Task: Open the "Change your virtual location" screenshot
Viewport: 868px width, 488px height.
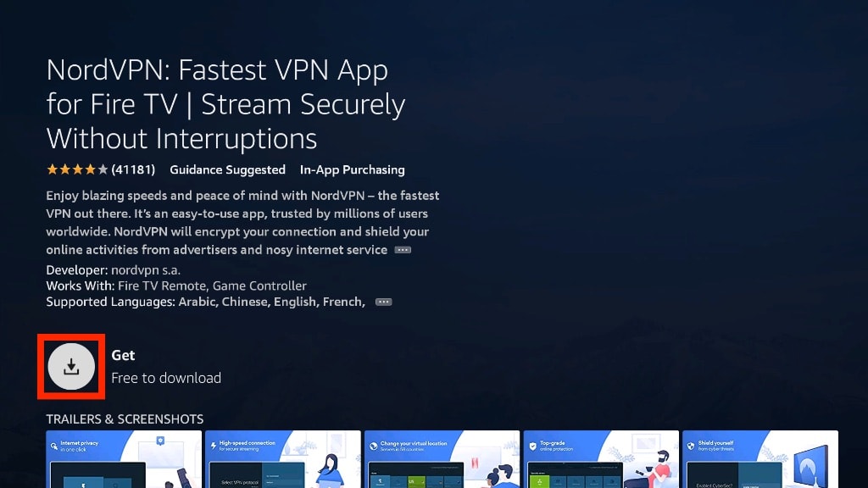Action: (x=442, y=459)
